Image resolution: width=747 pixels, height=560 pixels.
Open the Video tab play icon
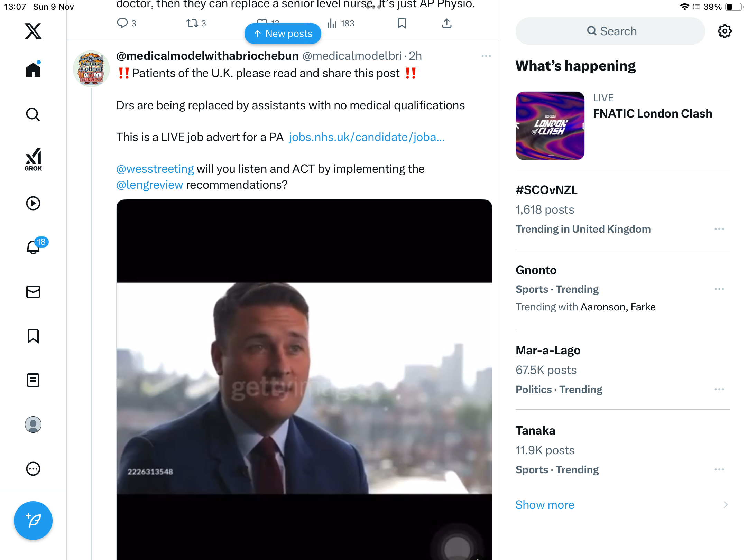[x=33, y=203]
